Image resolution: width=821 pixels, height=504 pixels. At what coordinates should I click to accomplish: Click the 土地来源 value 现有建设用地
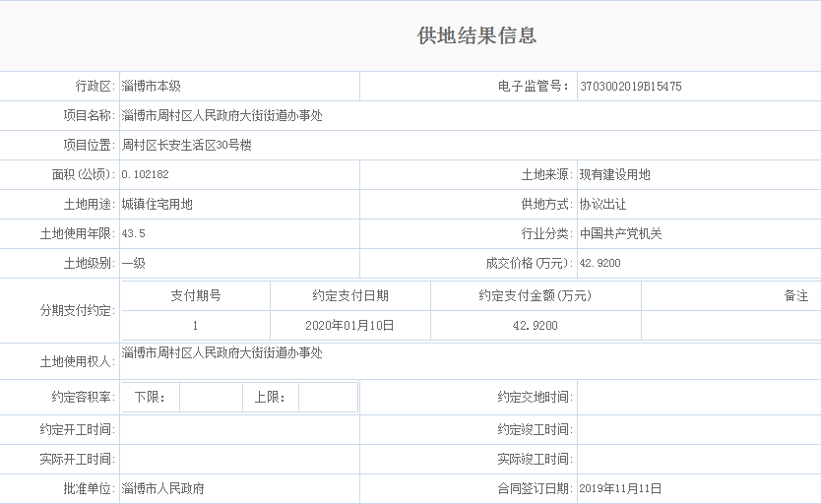614,175
